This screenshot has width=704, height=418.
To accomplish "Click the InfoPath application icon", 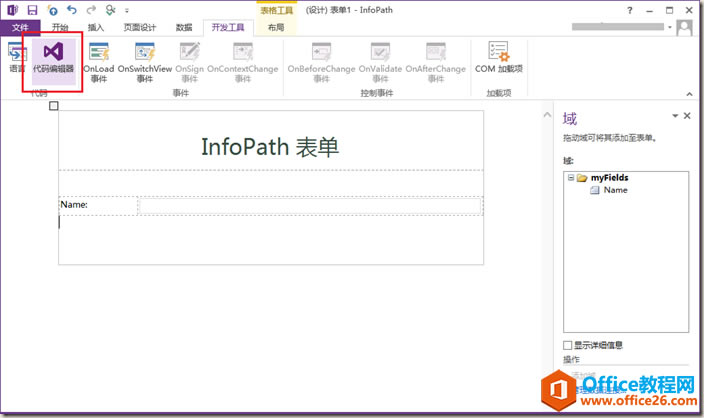I will pos(13,10).
